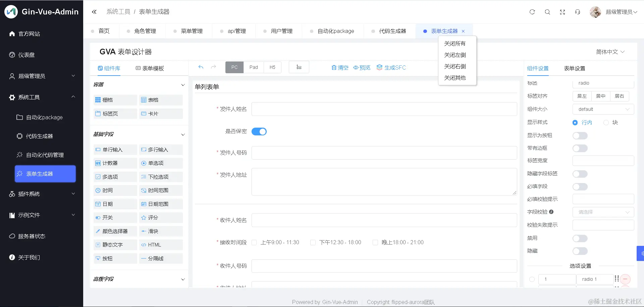Toggle the 是否保密 switch off
This screenshot has height=307, width=644.
(x=259, y=131)
